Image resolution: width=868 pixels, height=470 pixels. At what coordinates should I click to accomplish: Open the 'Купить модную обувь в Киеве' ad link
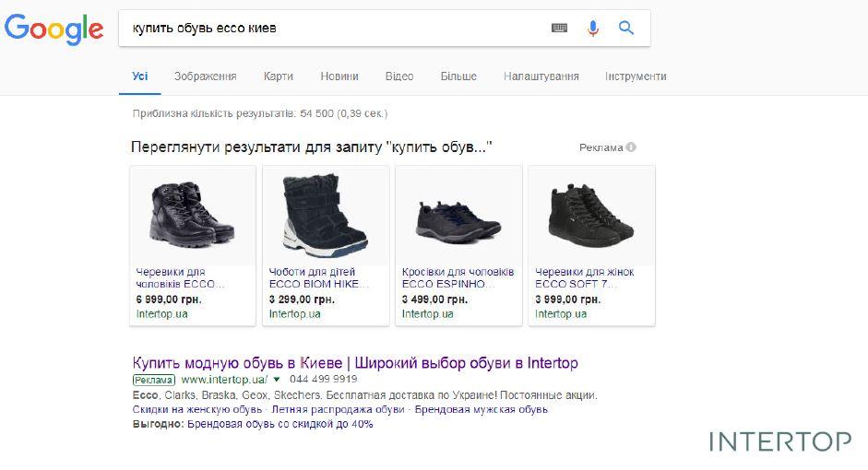click(x=355, y=362)
